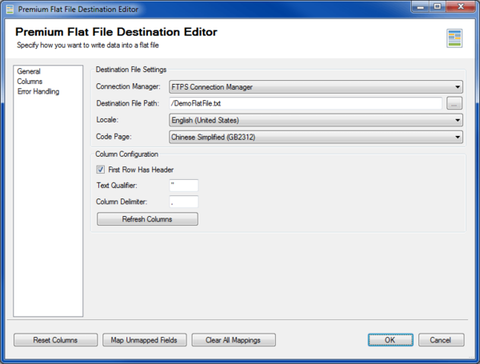Screen dimensions: 480x364
Task: Click Clear All Mappings
Action: 233,340
